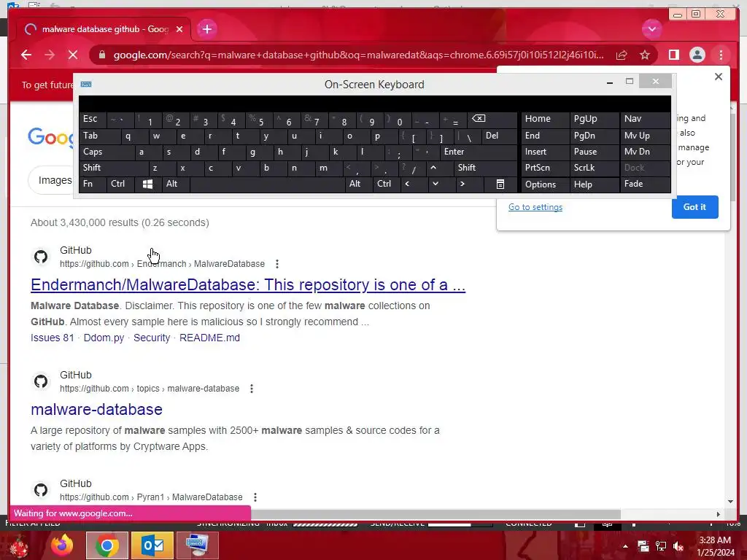Bookmark this page with the star icon

tap(645, 55)
